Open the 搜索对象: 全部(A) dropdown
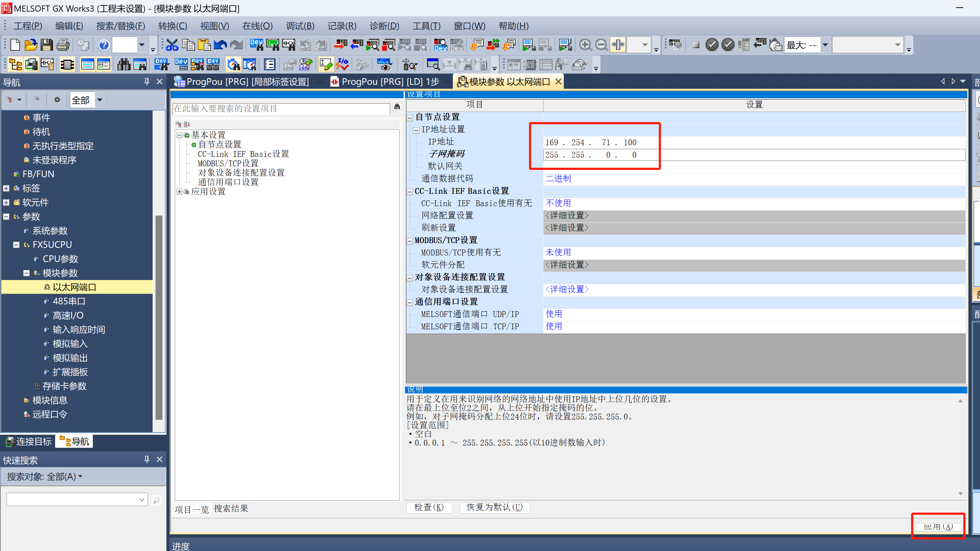 [45, 476]
